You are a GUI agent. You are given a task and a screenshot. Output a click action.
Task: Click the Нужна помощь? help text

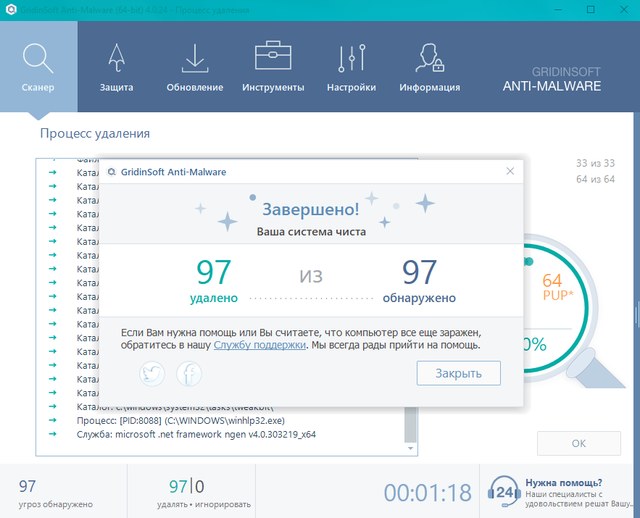565,480
